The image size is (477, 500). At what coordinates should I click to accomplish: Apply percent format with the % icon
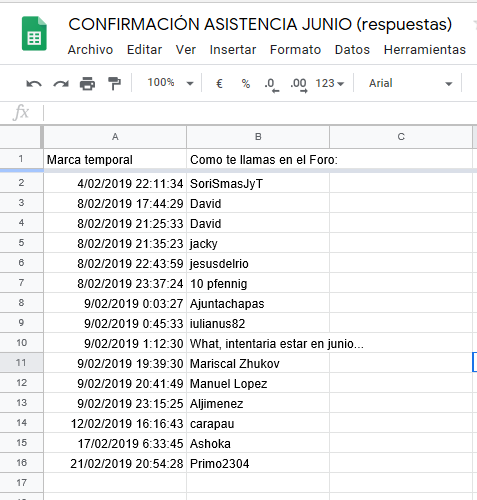(246, 83)
